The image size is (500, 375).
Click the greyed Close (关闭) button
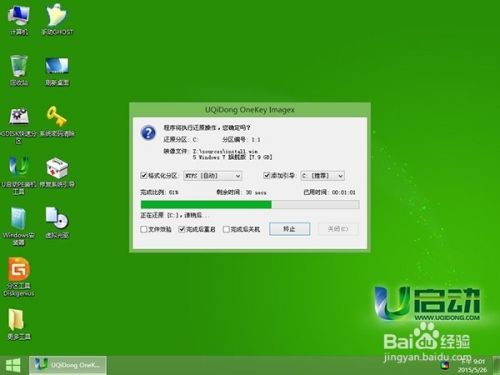[338, 229]
